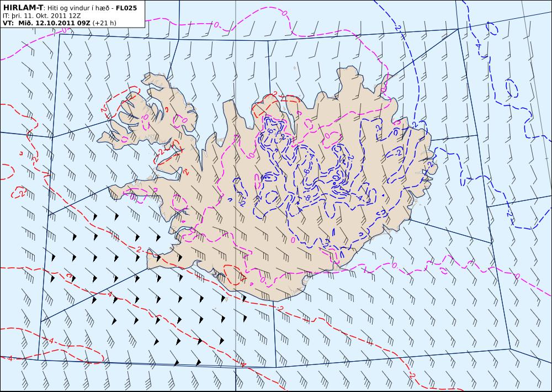
Task: Click the HIRLAM-T model title
Action: tap(23, 8)
